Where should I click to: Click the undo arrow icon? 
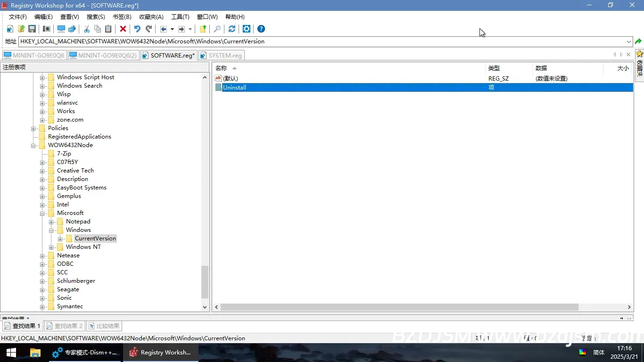coord(137,29)
